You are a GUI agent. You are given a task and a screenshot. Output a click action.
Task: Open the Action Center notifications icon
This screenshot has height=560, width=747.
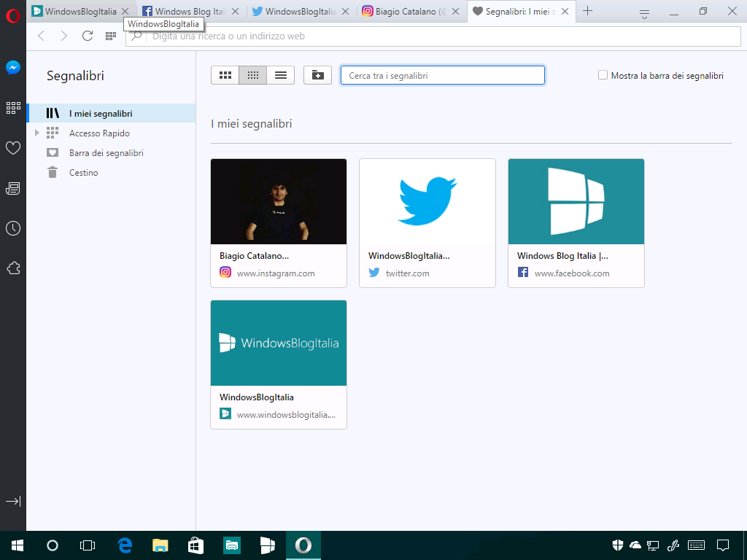coord(723,545)
